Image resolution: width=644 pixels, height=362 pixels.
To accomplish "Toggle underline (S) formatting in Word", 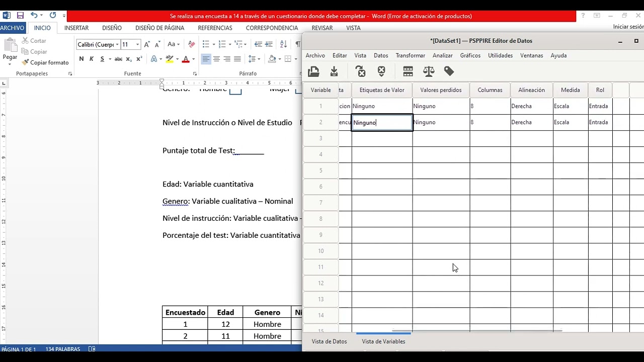I will point(102,59).
